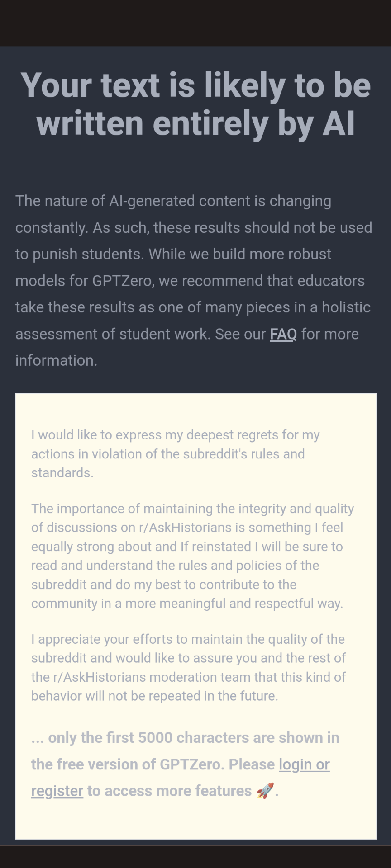Click the word "GPTZero" in the disclaimer paragraph
The height and width of the screenshot is (868, 391).
pyautogui.click(x=122, y=281)
